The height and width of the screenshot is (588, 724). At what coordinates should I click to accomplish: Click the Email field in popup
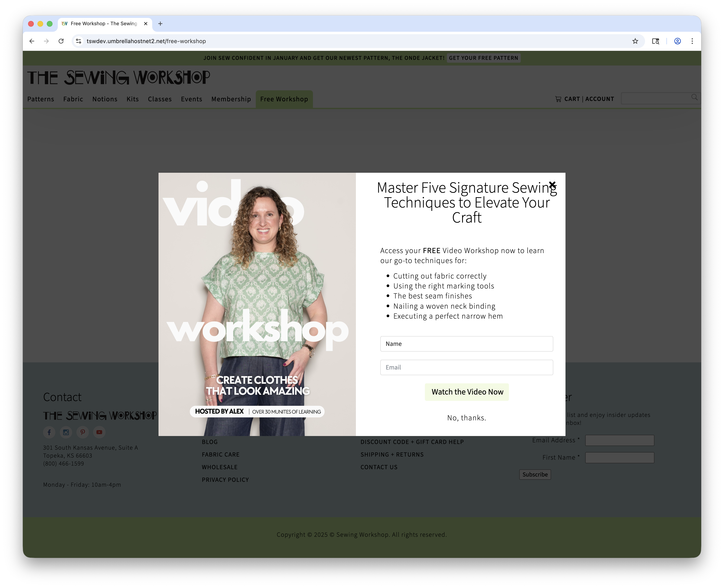[466, 367]
